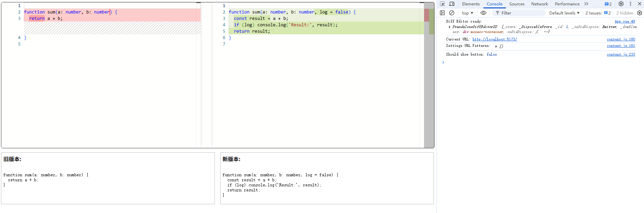Viewport: 644px width, 213px height.
Task: Click the diff overview ruler scrollbar
Action: pyautogui.click(x=429, y=75)
